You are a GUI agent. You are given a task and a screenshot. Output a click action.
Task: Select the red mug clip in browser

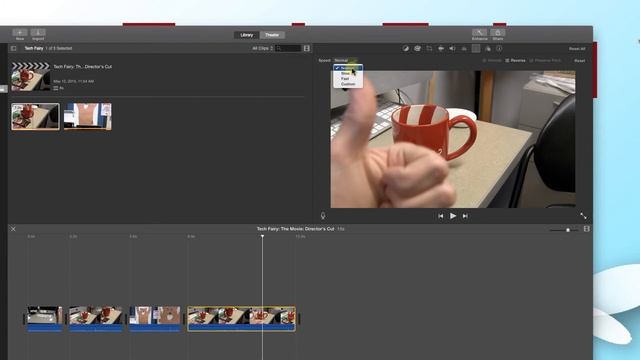36,116
